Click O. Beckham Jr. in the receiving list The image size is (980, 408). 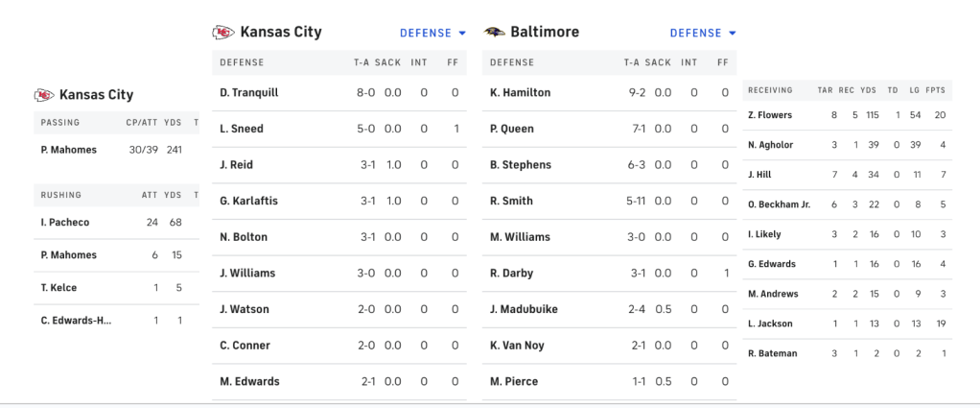[779, 204]
